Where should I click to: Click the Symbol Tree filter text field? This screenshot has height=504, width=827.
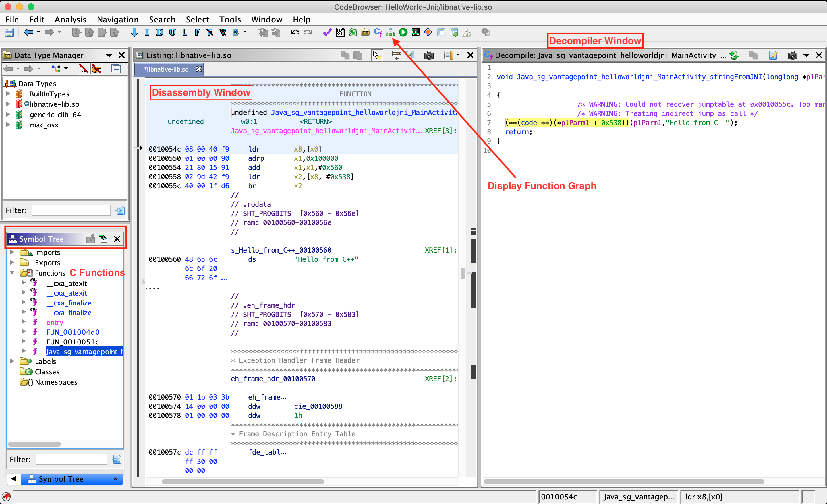coord(72,459)
